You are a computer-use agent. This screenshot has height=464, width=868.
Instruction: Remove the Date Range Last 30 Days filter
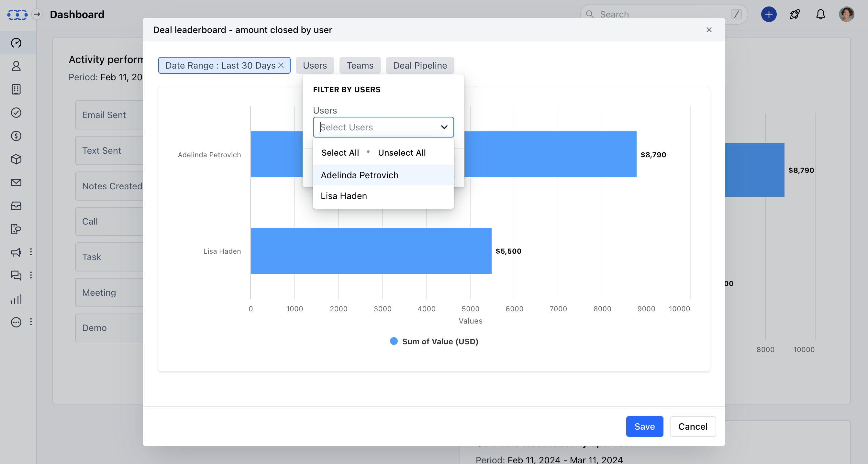tap(281, 65)
